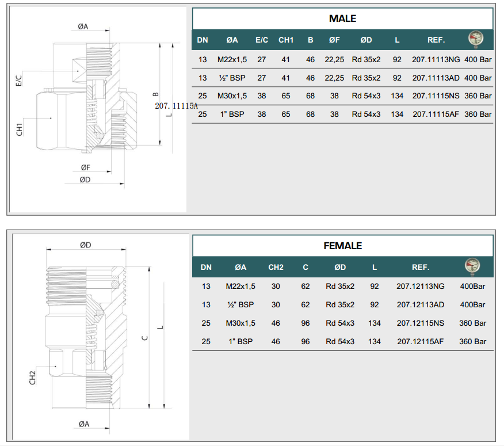Image resolution: width=504 pixels, height=446 pixels.
Task: Select the E/C column header
Action: (262, 40)
